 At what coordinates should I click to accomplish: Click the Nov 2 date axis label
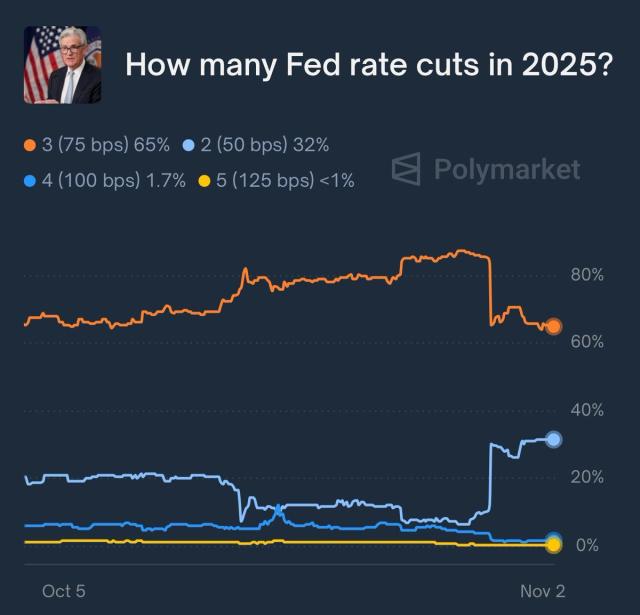(x=542, y=591)
